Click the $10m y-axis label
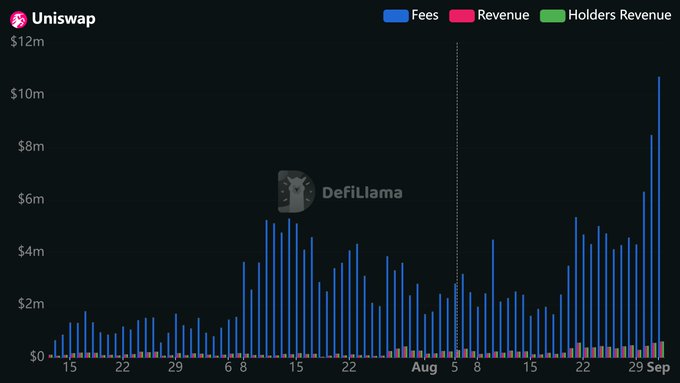Image resolution: width=680 pixels, height=383 pixels. click(27, 94)
